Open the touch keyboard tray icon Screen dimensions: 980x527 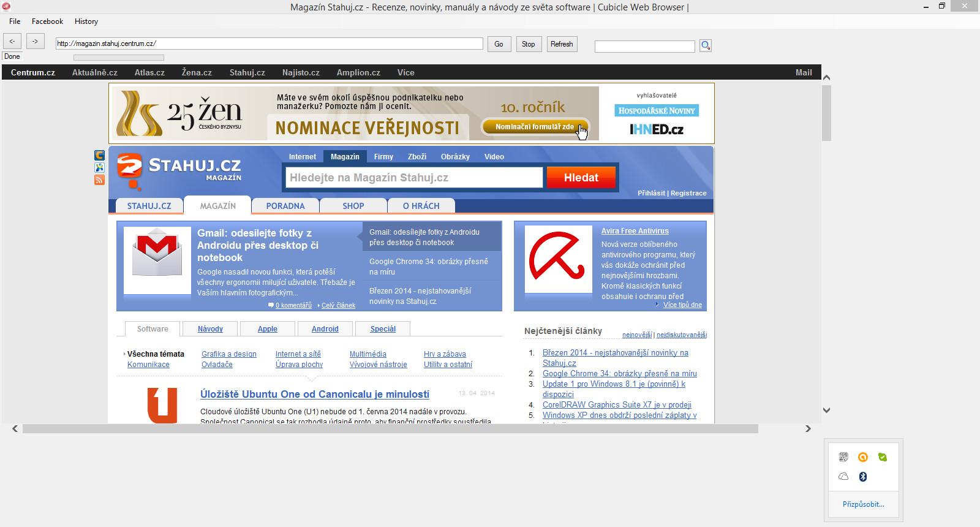tap(843, 457)
